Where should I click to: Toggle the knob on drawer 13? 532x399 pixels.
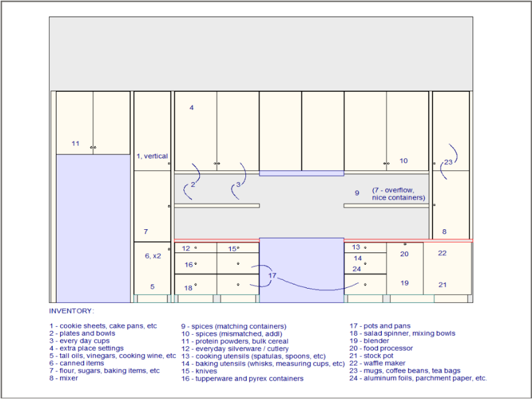click(366, 247)
